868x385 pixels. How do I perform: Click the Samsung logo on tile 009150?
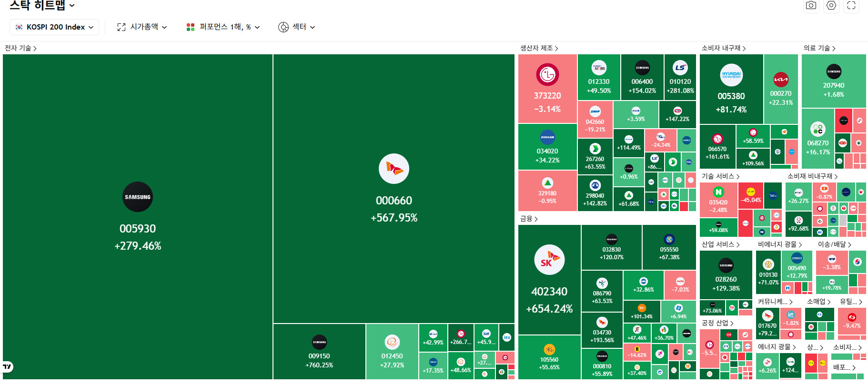[319, 342]
